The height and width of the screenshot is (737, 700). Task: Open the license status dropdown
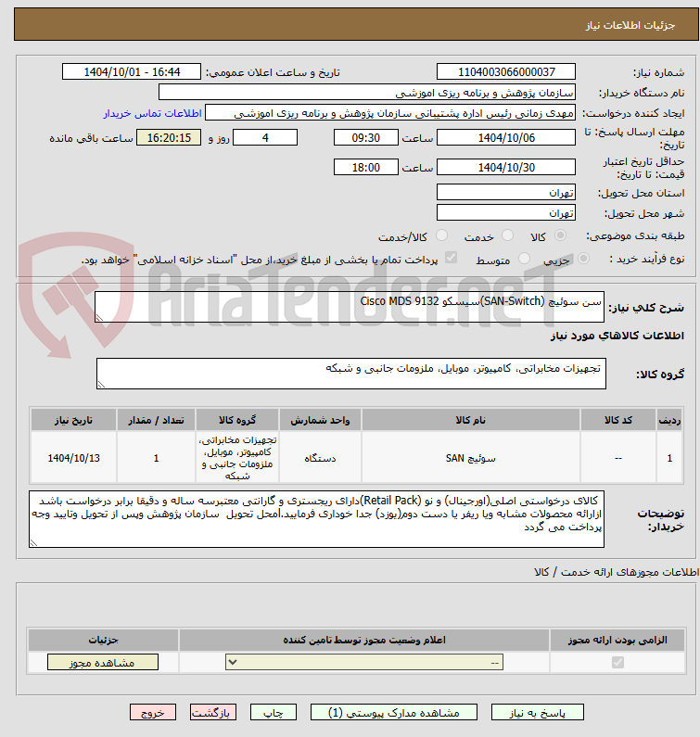(x=364, y=662)
